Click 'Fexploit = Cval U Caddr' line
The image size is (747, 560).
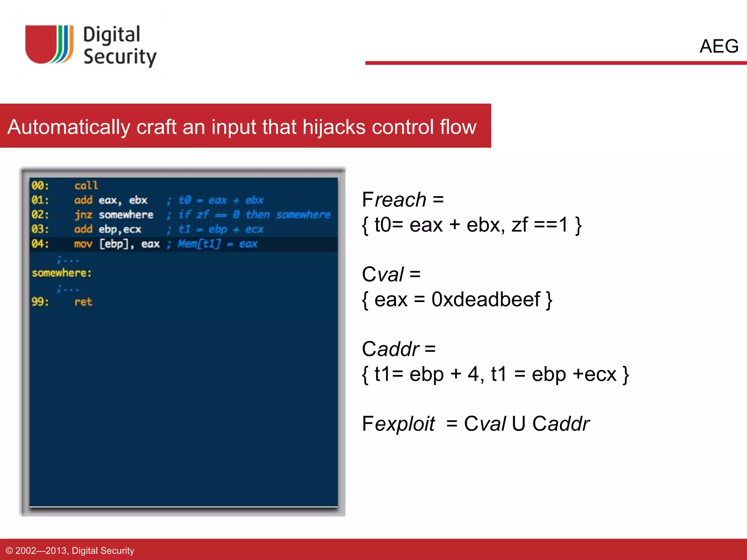click(x=475, y=424)
